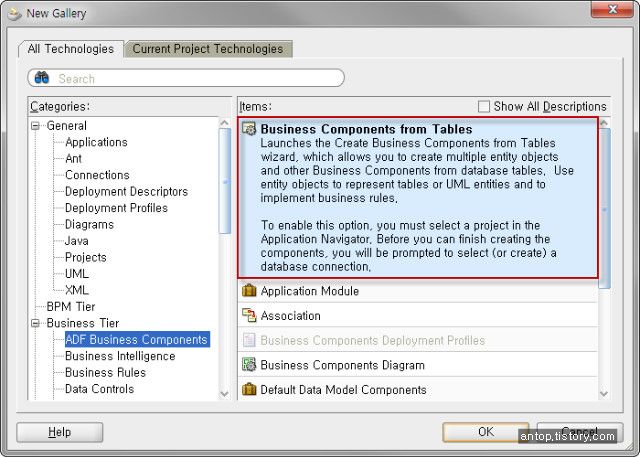
Task: Select the Java category
Action: [x=77, y=241]
